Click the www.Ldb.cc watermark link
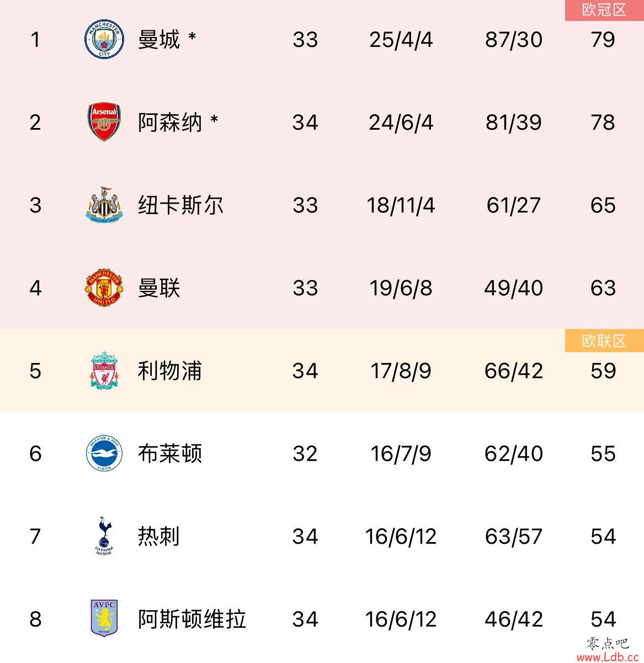The width and height of the screenshot is (644, 663). point(607,657)
